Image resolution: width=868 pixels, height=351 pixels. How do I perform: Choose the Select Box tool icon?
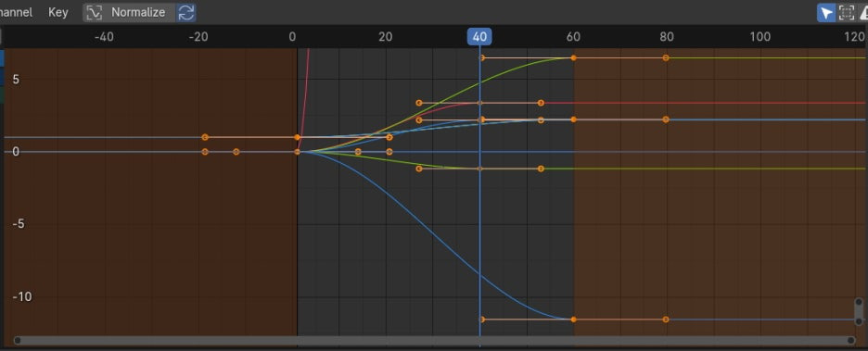[847, 12]
